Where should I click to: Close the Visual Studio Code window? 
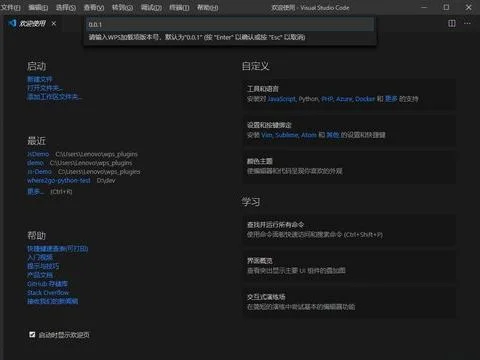click(x=468, y=7)
